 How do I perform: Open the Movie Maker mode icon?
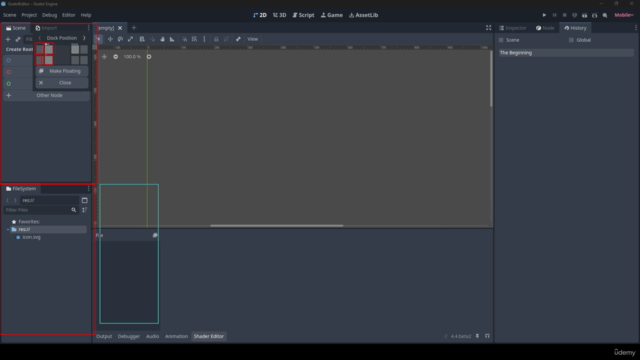[605, 15]
